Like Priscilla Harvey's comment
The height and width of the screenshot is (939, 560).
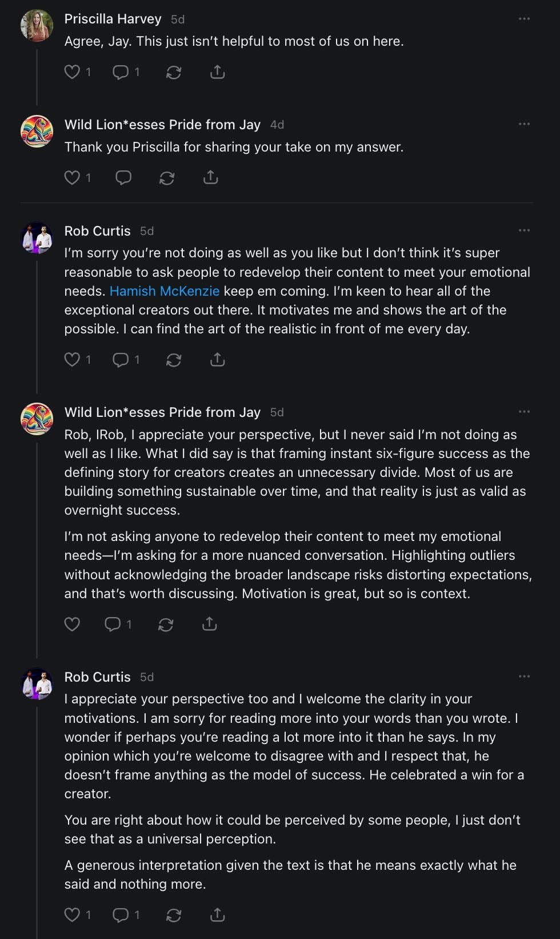pos(72,72)
